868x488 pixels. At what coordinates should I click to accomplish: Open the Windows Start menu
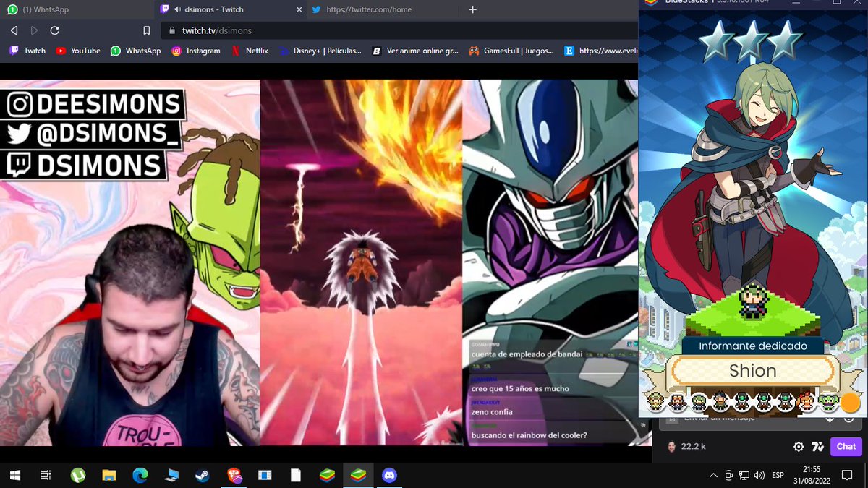[x=14, y=475]
